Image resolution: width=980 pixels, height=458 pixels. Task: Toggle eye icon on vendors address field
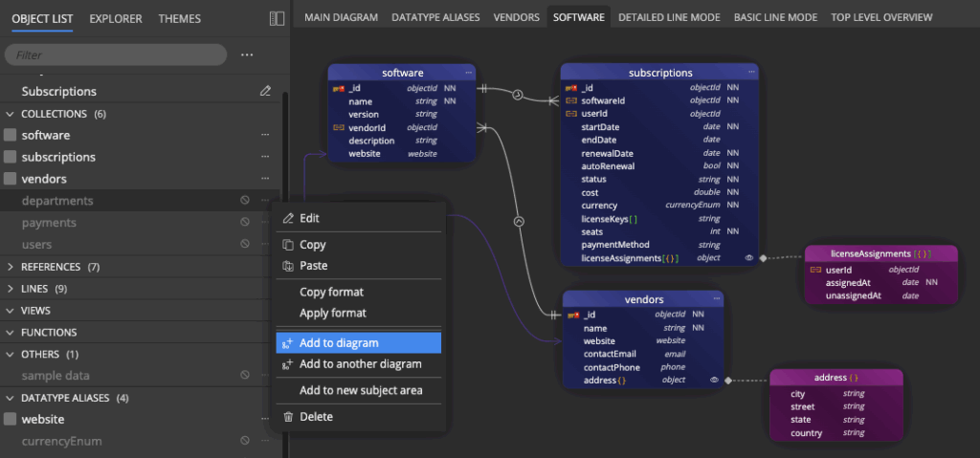point(714,381)
